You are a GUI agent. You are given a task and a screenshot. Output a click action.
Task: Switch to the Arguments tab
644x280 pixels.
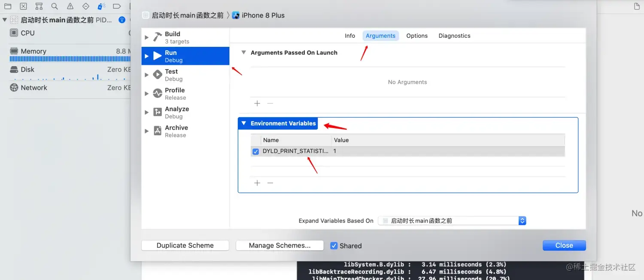tap(381, 36)
